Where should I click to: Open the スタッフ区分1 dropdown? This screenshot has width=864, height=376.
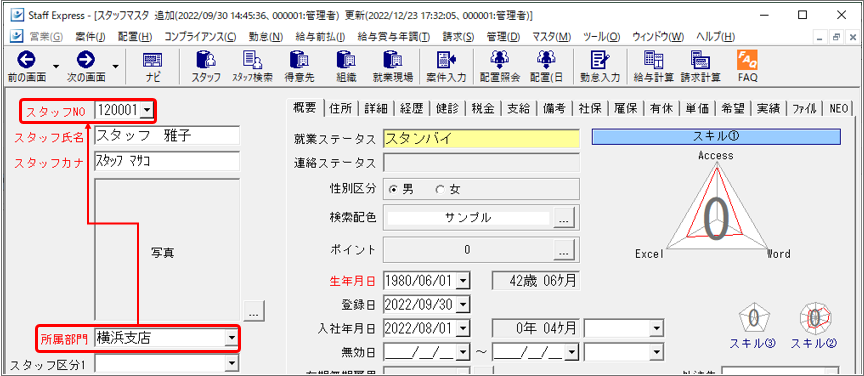click(233, 363)
